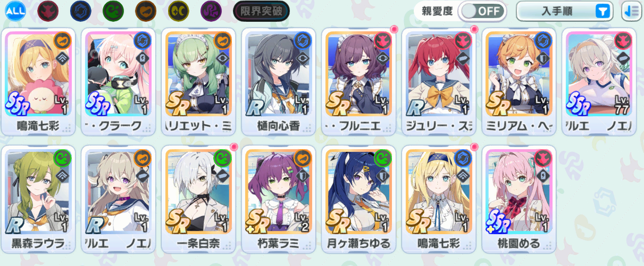Filter by the green attribute icon
The height and width of the screenshot is (266, 644).
tap(113, 10)
